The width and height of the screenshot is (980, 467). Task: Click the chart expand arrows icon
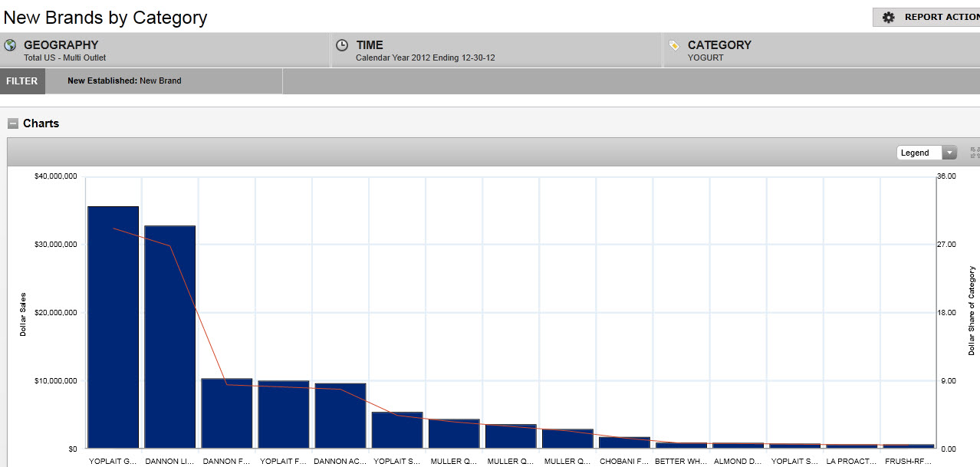point(974,153)
